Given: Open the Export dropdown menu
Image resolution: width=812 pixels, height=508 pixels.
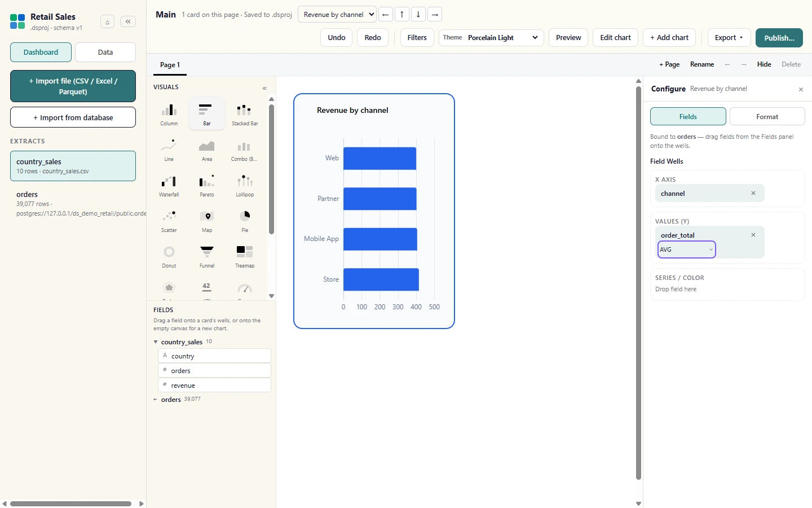Looking at the screenshot, I should click(729, 38).
